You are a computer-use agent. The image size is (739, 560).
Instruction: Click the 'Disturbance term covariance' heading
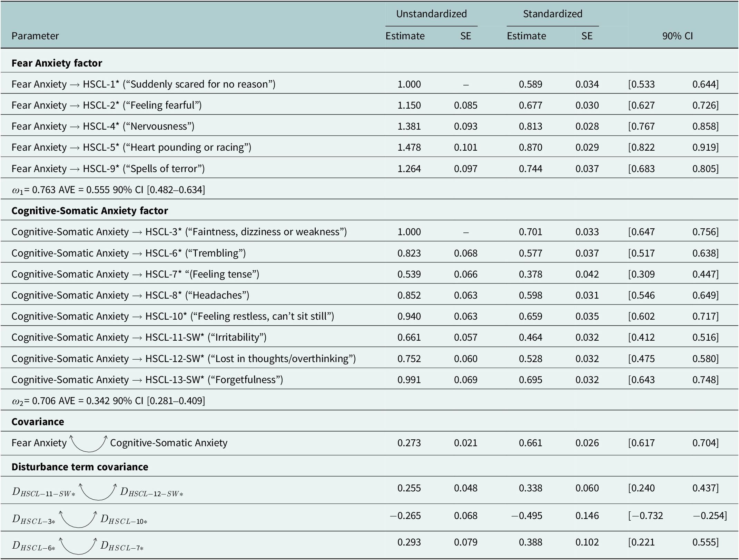click(80, 467)
